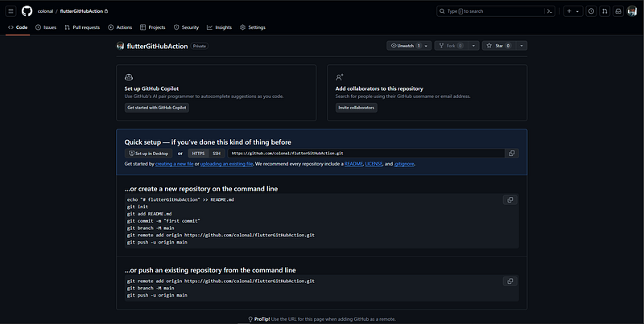The image size is (644, 324).
Task: Click the Set up in Desktop button
Action: tap(149, 154)
